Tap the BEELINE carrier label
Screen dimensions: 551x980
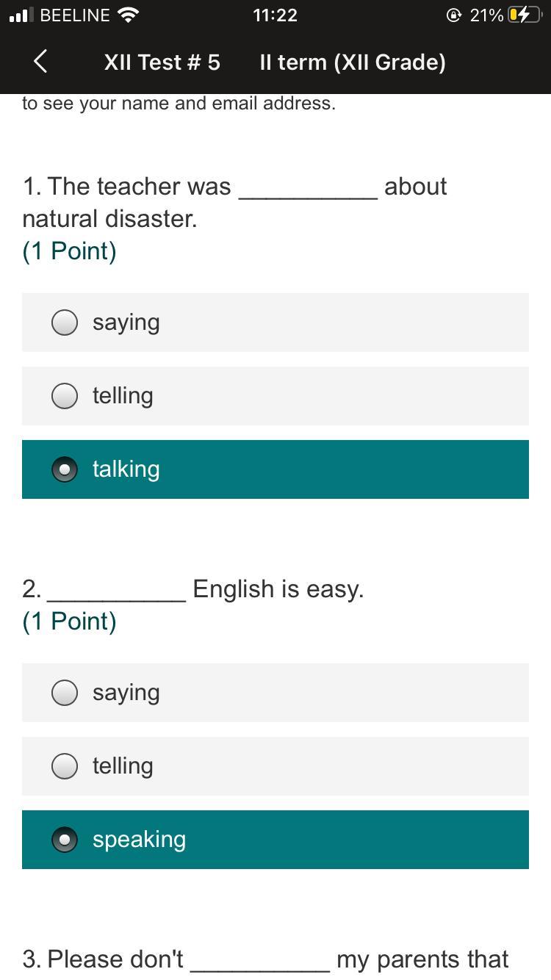coord(74,15)
